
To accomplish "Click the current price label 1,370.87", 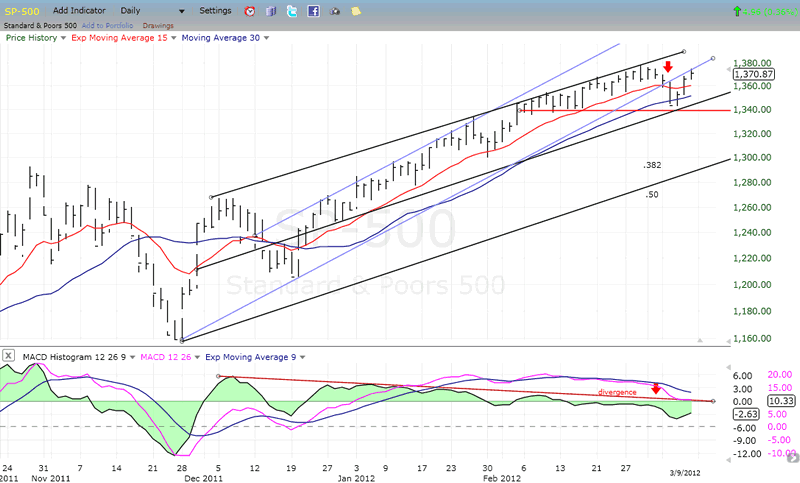I will coord(754,74).
